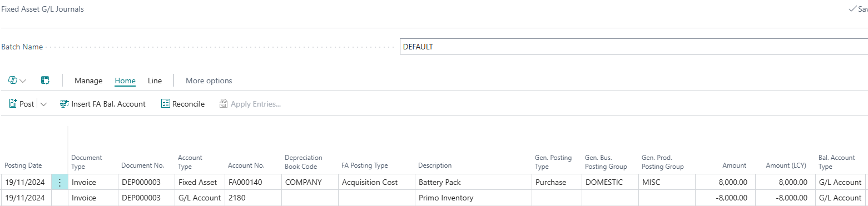Screen dimensions: 868x206
Task: Click the Account Type column header
Action: tap(190, 162)
